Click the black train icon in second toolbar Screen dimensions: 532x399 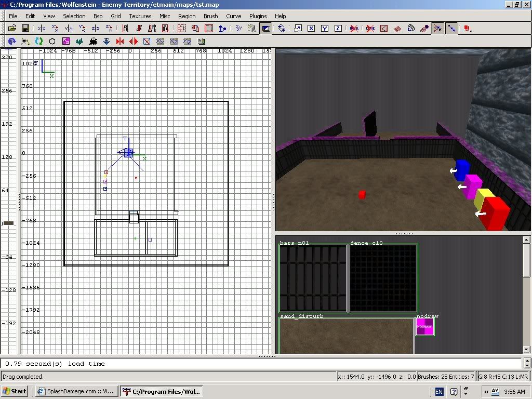[x=93, y=41]
